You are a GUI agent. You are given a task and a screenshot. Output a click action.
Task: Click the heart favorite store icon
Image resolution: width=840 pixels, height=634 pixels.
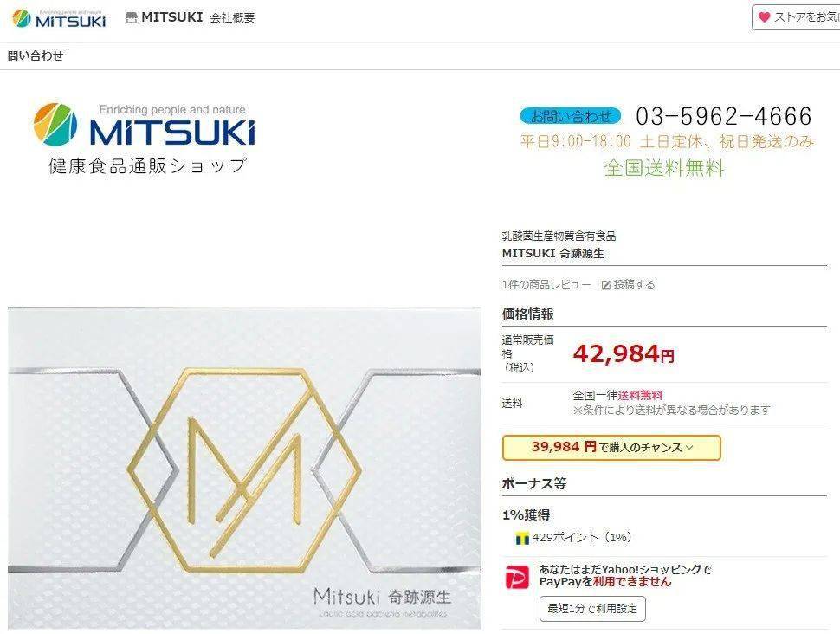(x=765, y=17)
